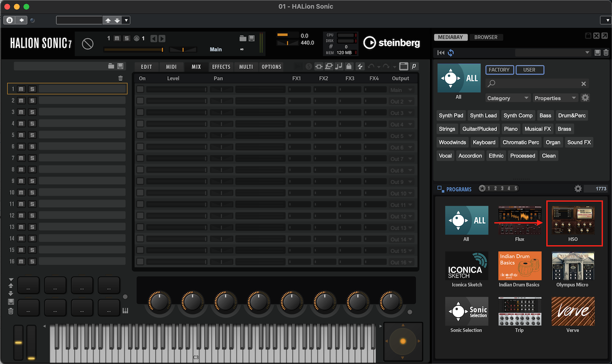The width and height of the screenshot is (612, 364).
Task: Toggle the player view 'p' button
Action: click(x=414, y=67)
